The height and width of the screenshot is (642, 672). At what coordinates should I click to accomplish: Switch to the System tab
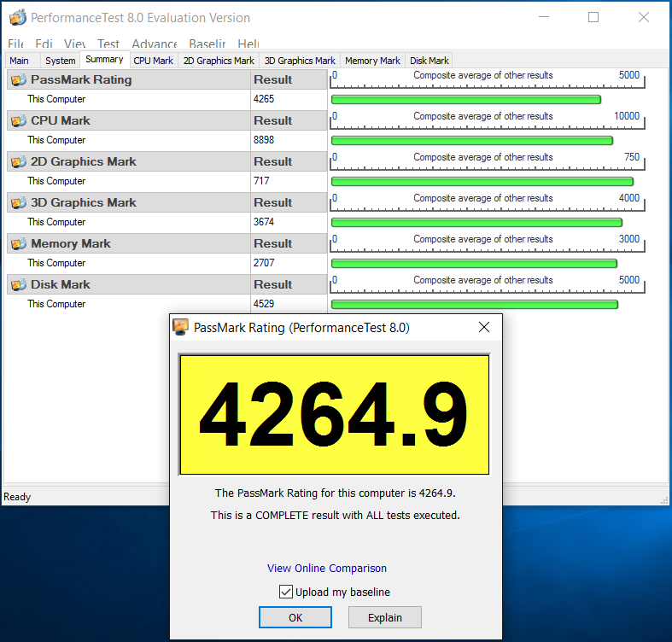(61, 61)
